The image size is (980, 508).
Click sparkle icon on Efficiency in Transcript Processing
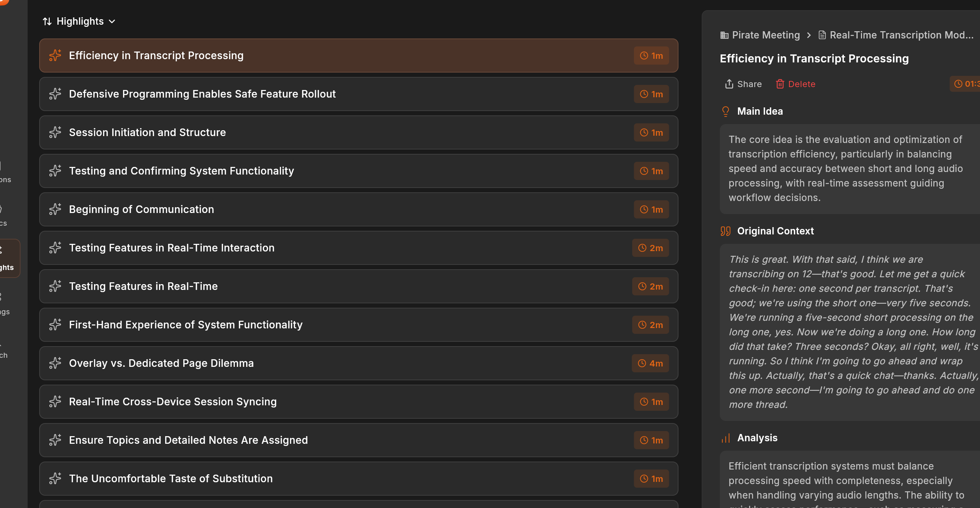coord(55,56)
